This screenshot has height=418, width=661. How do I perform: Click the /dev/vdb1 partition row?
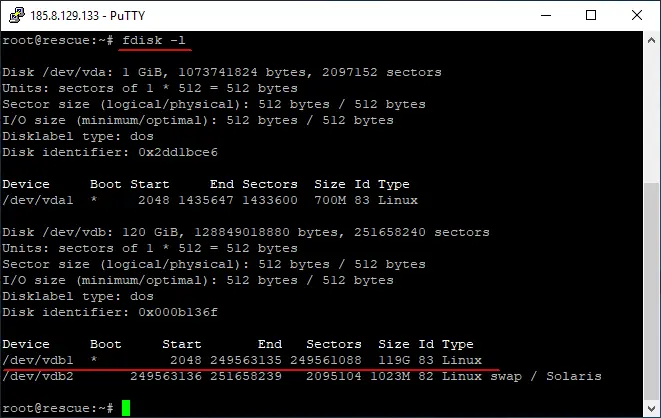click(242, 360)
